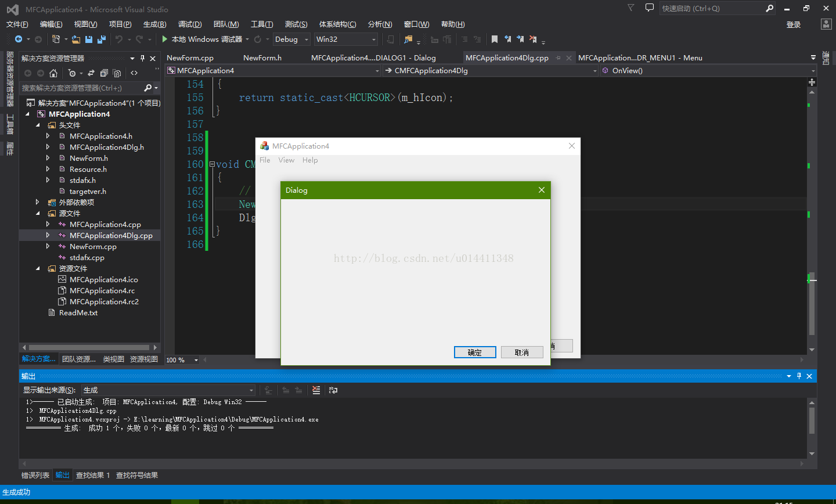836x504 pixels.
Task: Open the output source dropdown showing 生成
Action: (x=168, y=390)
